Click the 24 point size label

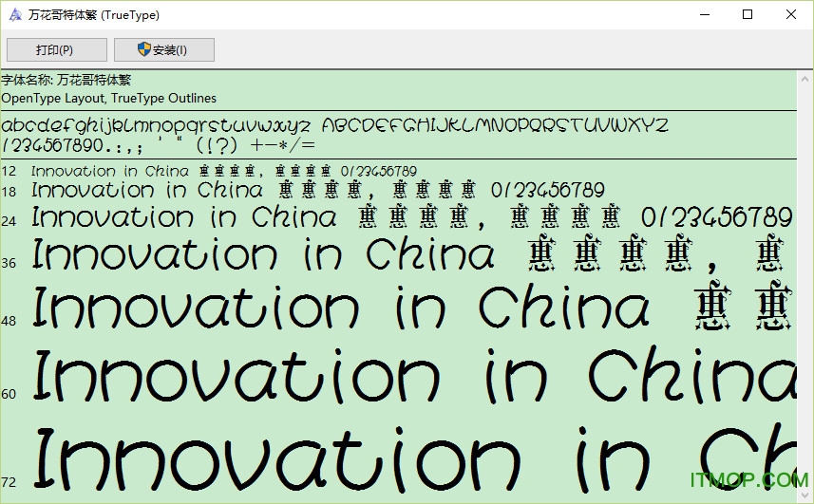tap(9, 221)
